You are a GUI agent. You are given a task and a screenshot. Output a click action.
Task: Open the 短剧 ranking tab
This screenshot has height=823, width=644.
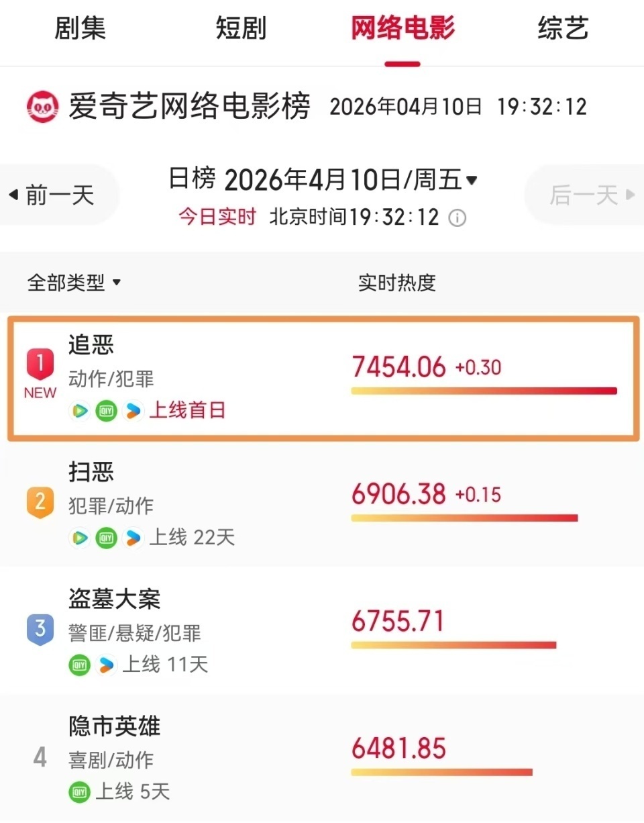tap(241, 28)
